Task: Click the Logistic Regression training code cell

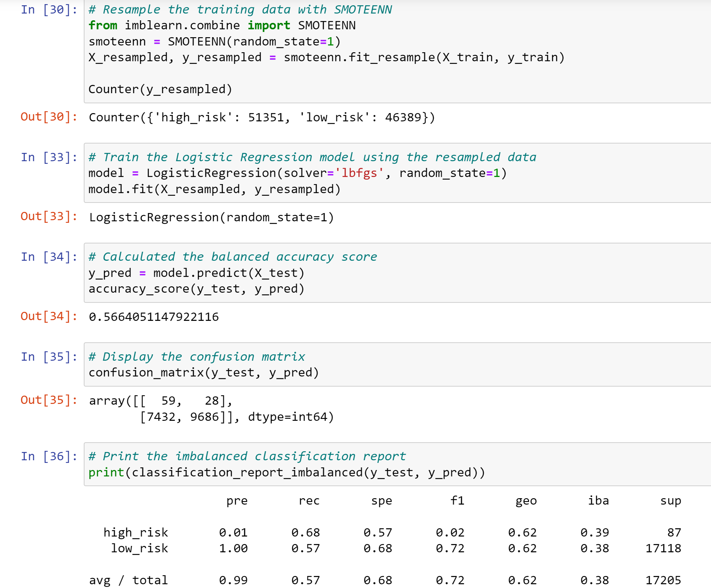Action: pos(397,173)
